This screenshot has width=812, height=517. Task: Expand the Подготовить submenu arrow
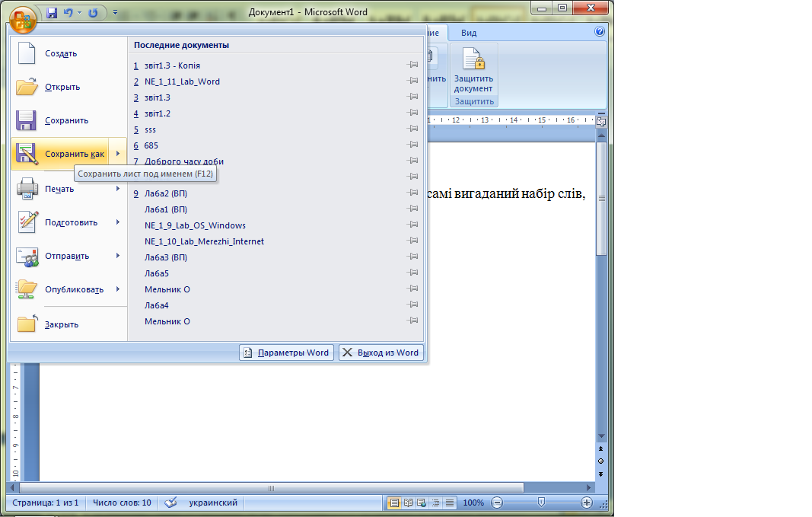tap(118, 222)
